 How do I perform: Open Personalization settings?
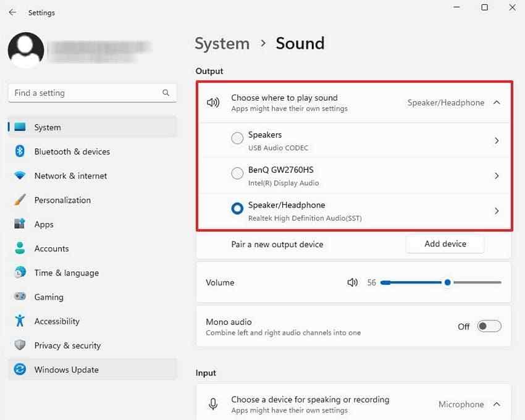click(93, 199)
